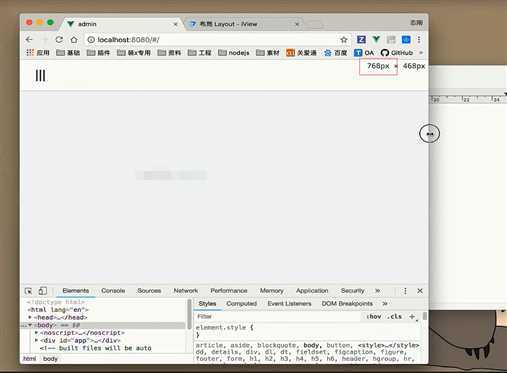Toggle the .cls class editor button
Screen dimensions: 507x373
pos(395,317)
